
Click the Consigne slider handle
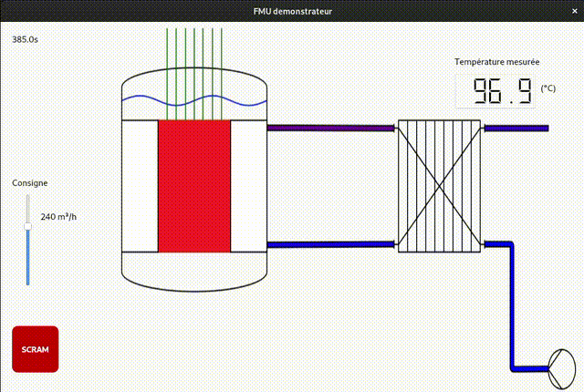[x=27, y=225]
